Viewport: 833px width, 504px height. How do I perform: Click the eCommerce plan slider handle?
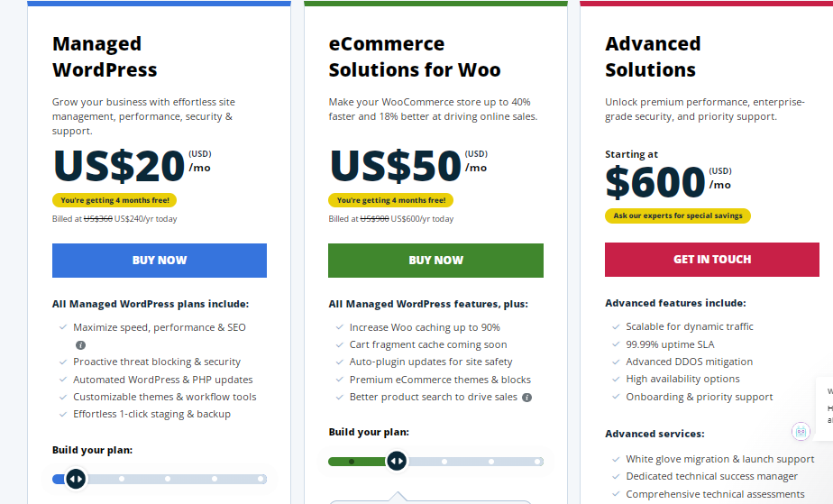(397, 461)
